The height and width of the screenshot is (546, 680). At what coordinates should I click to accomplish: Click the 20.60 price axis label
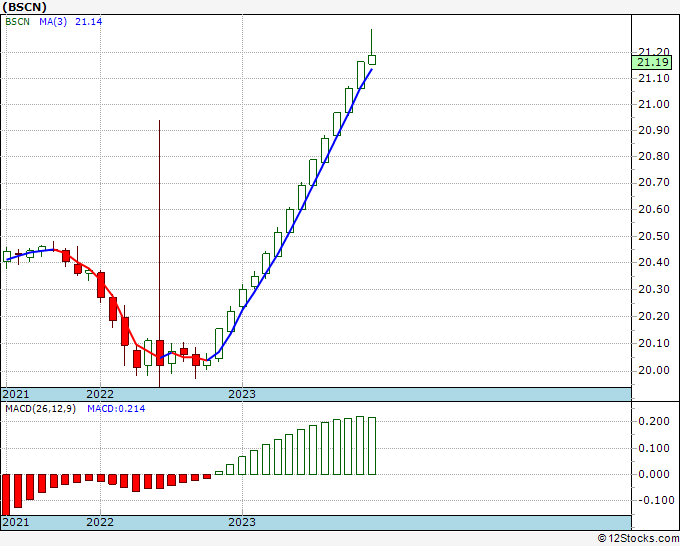click(654, 209)
